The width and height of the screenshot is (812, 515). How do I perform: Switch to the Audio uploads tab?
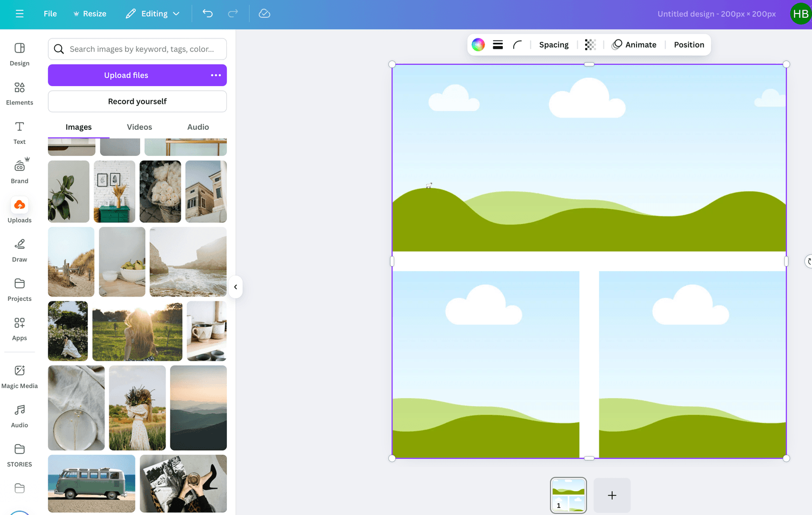pos(198,127)
